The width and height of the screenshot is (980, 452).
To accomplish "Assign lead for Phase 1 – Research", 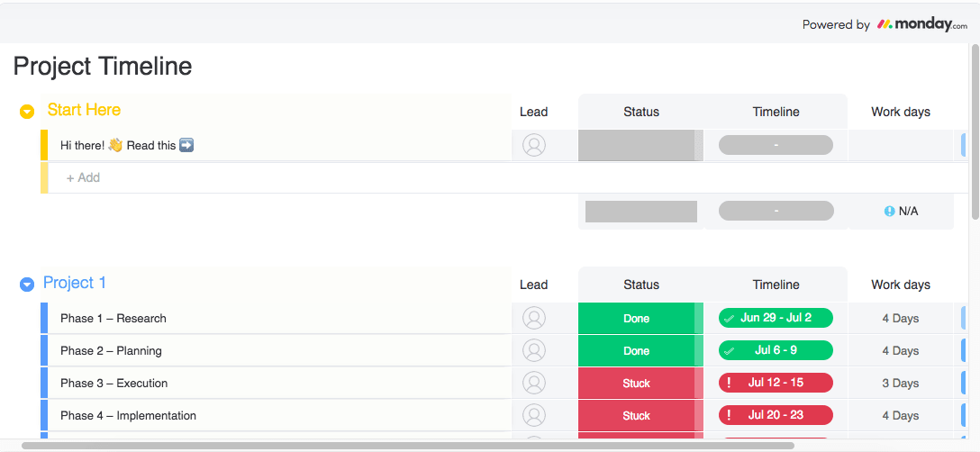I will pyautogui.click(x=534, y=318).
